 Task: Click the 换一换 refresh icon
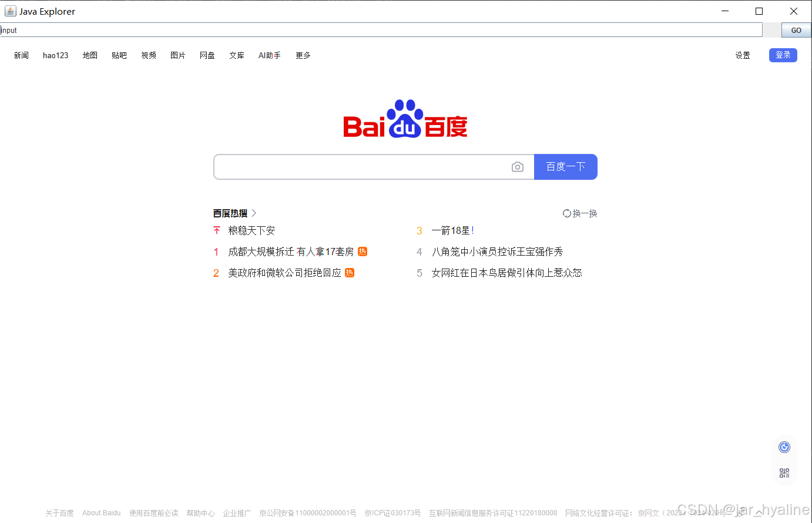coord(567,213)
